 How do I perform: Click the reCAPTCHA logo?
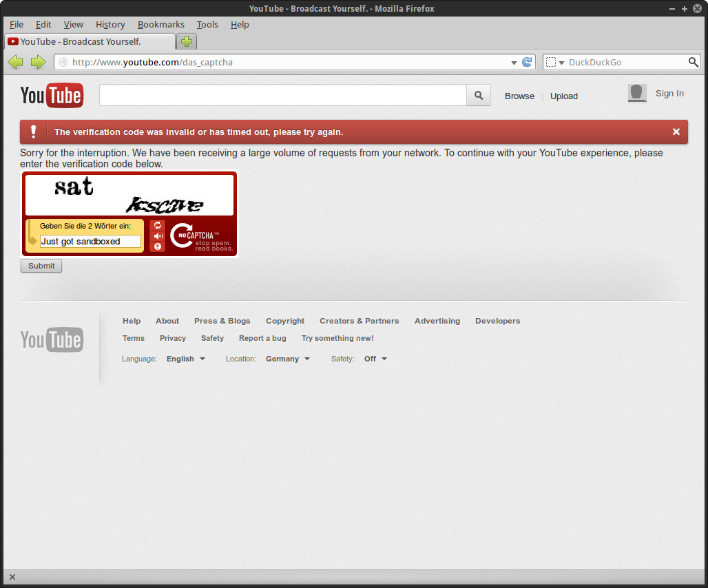[201, 235]
